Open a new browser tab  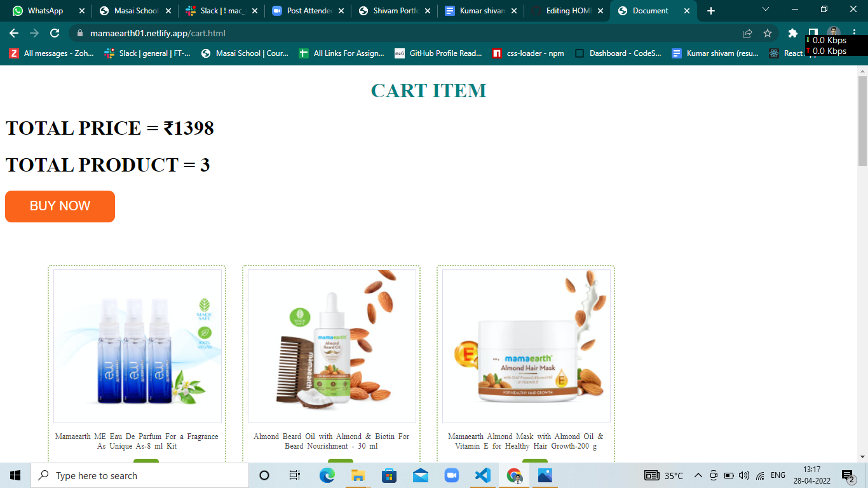coord(710,11)
